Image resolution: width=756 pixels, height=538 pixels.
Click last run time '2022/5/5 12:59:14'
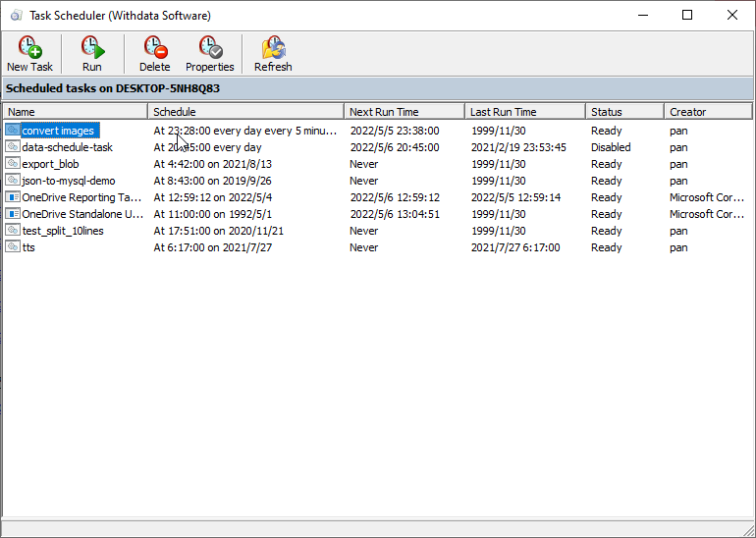click(x=515, y=197)
